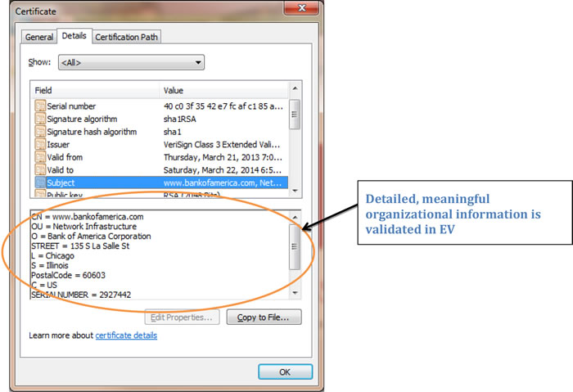Open the certificate details help link

[126, 336]
